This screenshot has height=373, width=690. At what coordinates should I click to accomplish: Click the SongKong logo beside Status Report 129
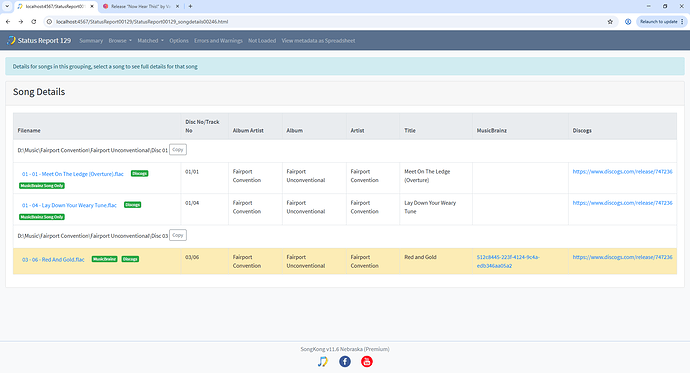point(11,40)
